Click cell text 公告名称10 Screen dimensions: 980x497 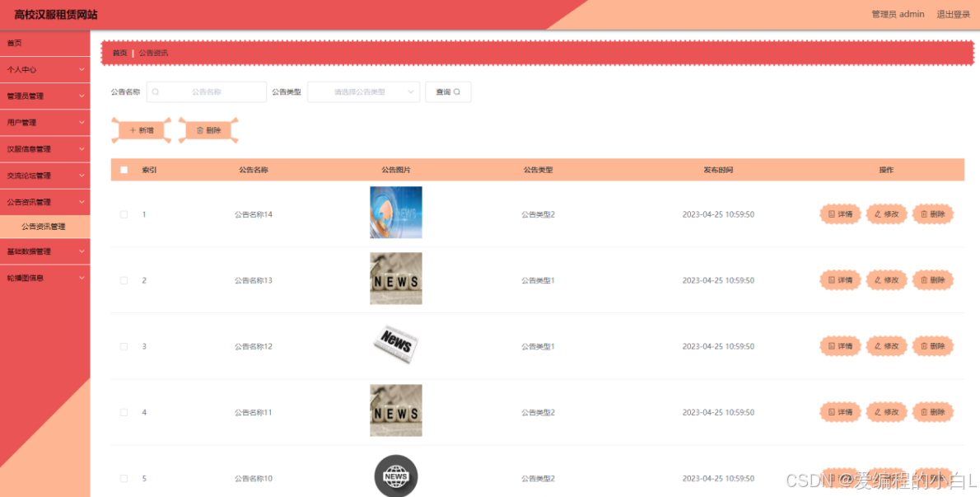(x=253, y=479)
